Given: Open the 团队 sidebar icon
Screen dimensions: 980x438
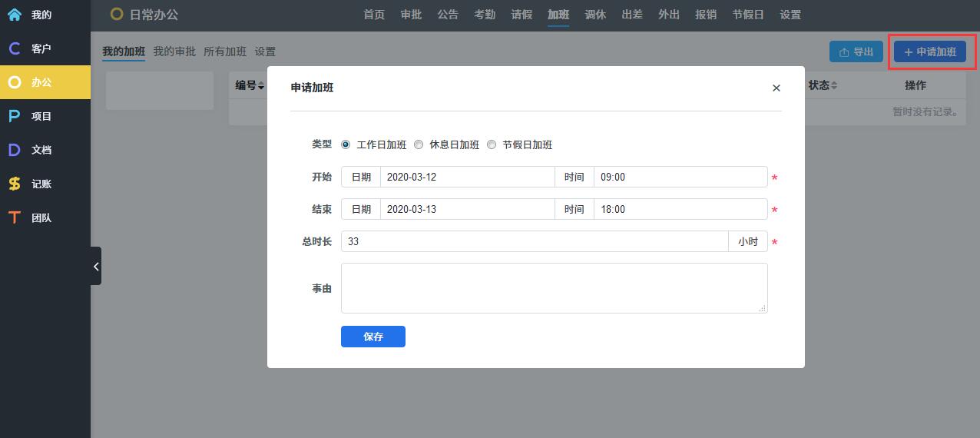Looking at the screenshot, I should [15, 217].
